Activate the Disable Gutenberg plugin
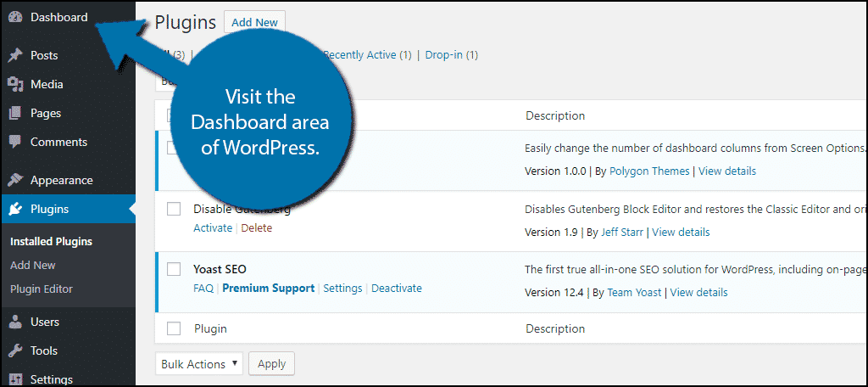868x387 pixels. [x=213, y=228]
